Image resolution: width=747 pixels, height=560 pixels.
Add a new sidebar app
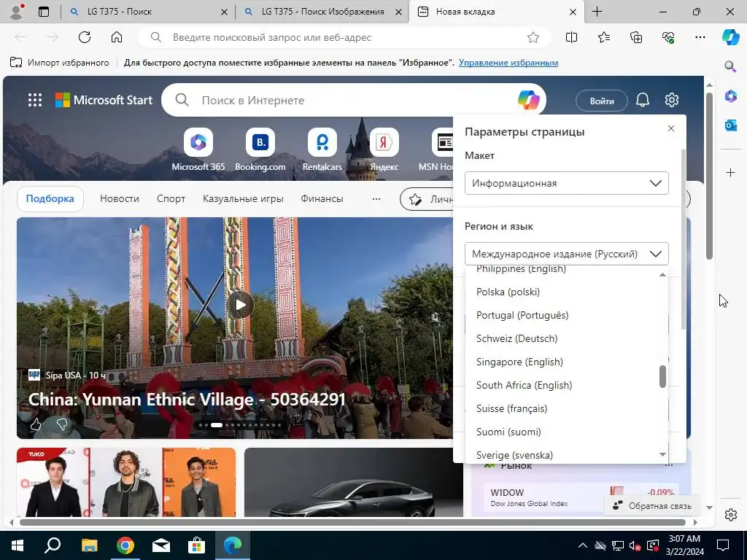point(731,172)
